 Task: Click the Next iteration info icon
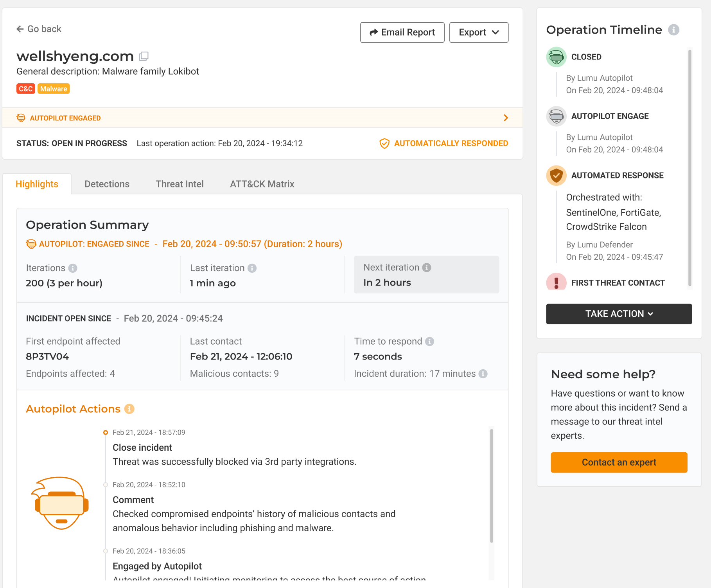click(x=427, y=268)
